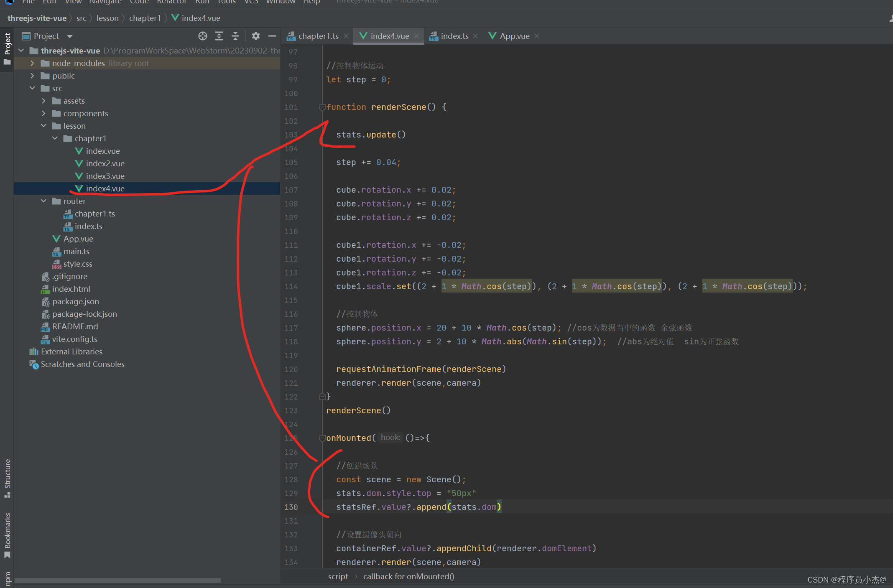Screen dimensions: 893x588
Task: Open Project panel settings gear
Action: (x=256, y=36)
